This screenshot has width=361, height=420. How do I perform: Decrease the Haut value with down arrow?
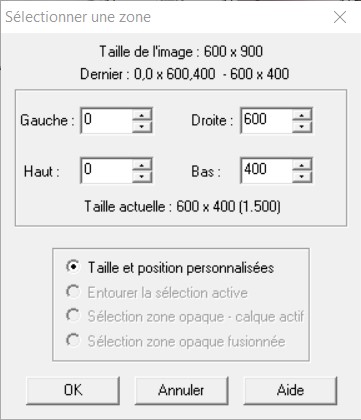click(142, 176)
